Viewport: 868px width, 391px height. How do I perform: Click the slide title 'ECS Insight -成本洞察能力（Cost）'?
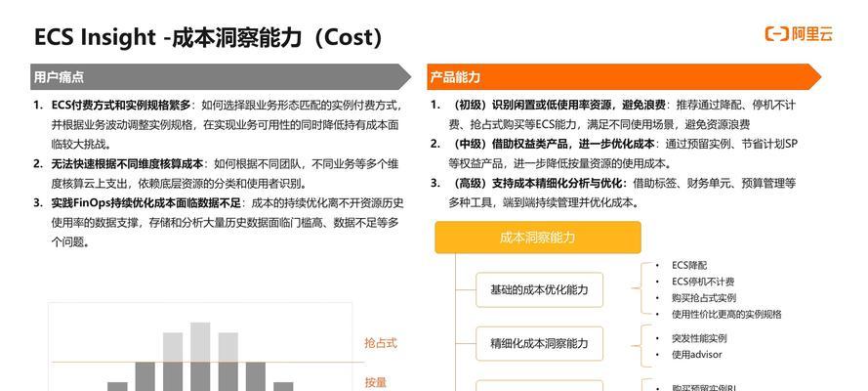209,37
